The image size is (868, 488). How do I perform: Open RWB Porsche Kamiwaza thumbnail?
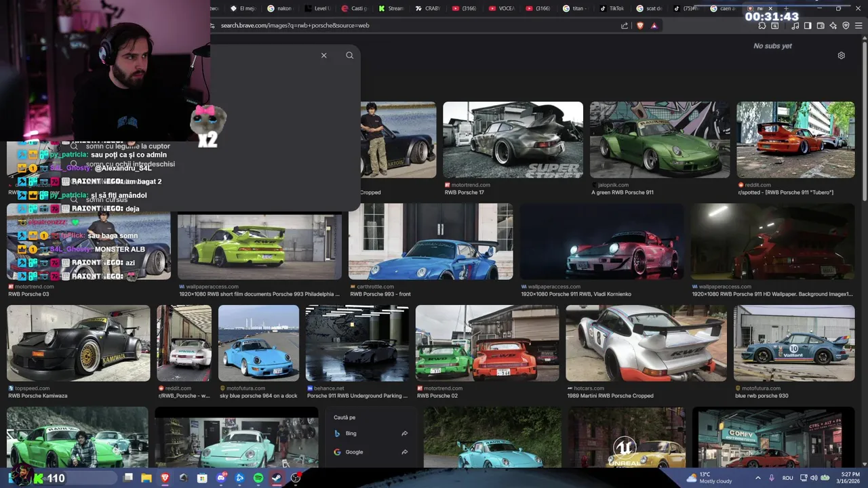click(79, 343)
